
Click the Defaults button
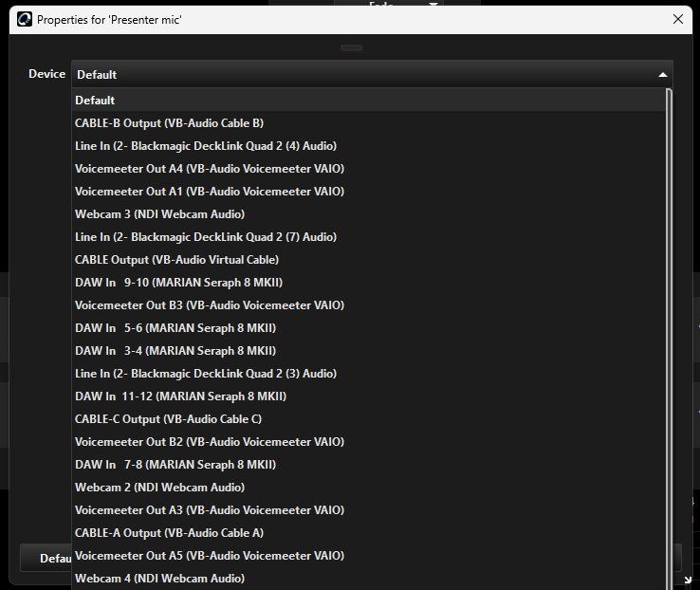46,558
